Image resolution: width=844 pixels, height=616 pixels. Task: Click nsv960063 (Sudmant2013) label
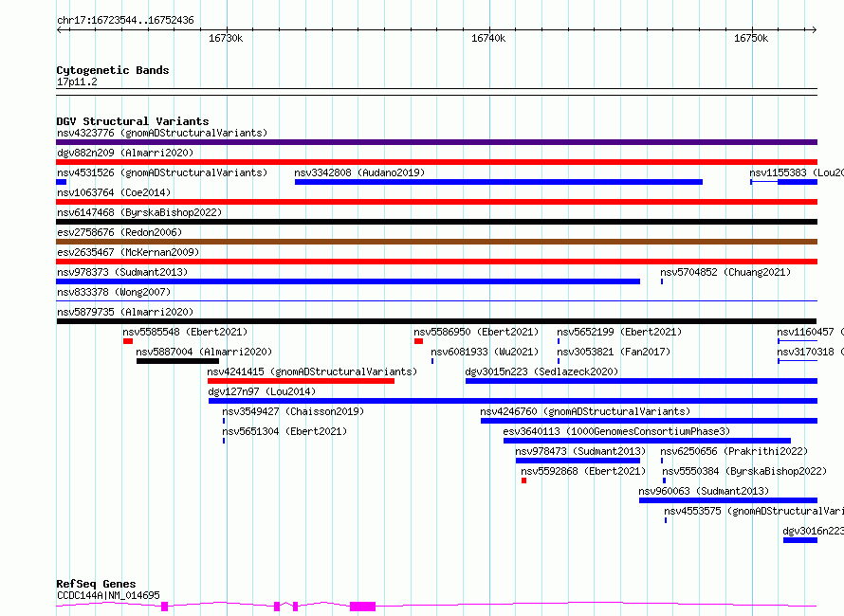coord(704,491)
